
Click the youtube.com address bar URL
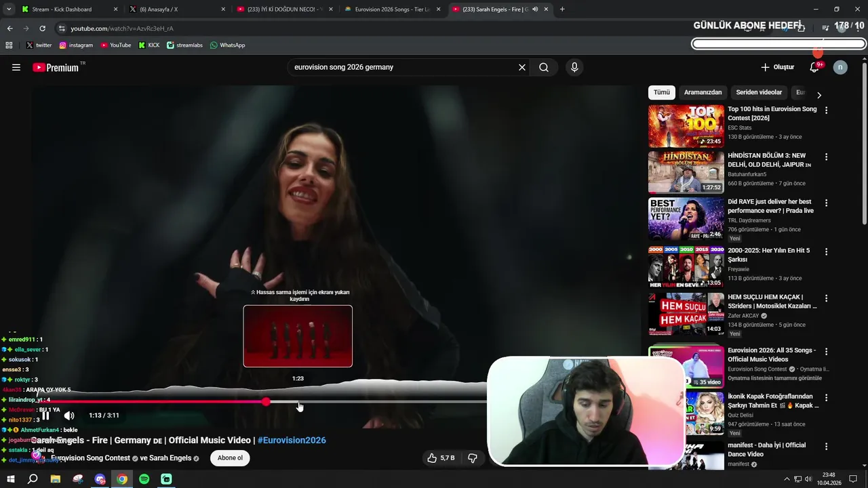pyautogui.click(x=122, y=28)
